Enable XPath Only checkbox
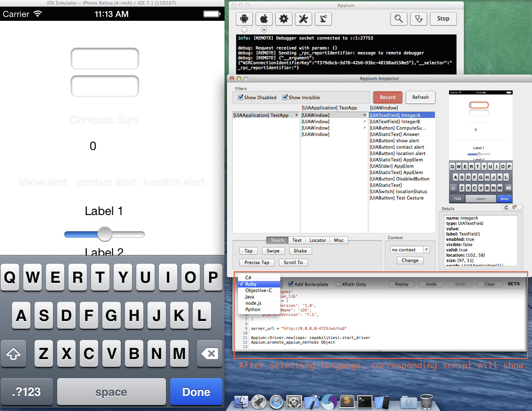This screenshot has height=411, width=532. [338, 284]
